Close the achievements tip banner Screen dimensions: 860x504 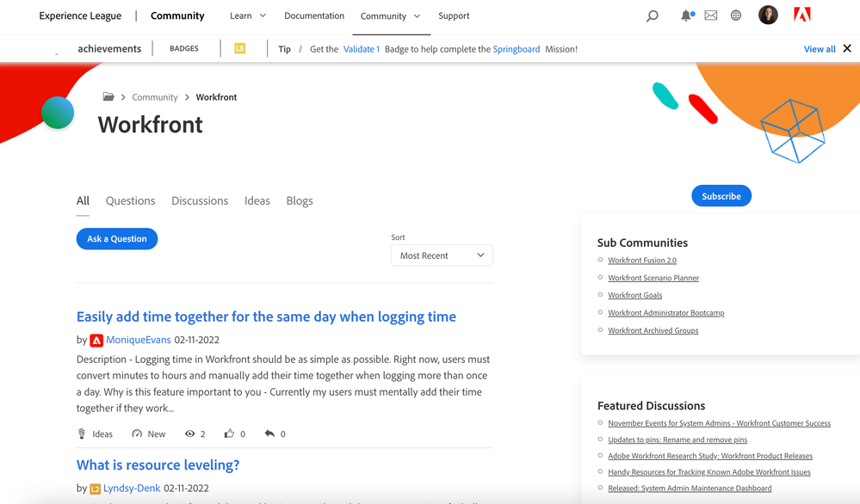[847, 49]
